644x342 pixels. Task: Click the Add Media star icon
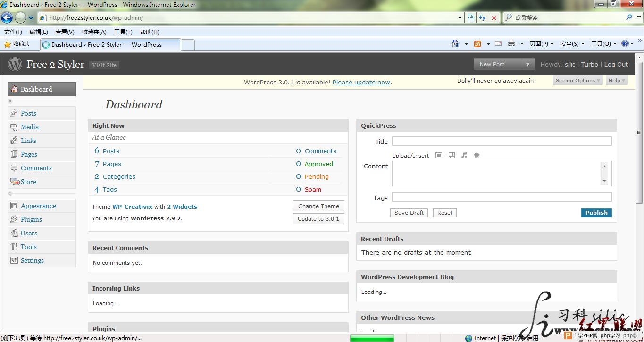[x=477, y=155]
